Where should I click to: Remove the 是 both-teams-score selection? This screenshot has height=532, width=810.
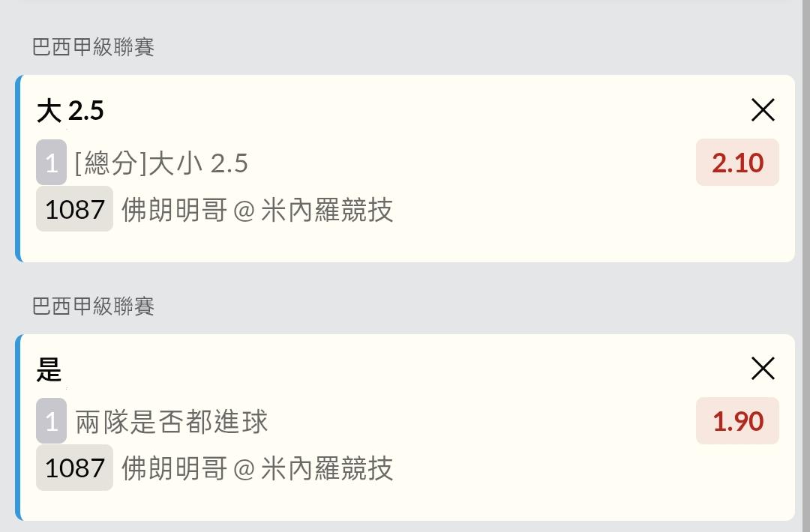point(763,369)
